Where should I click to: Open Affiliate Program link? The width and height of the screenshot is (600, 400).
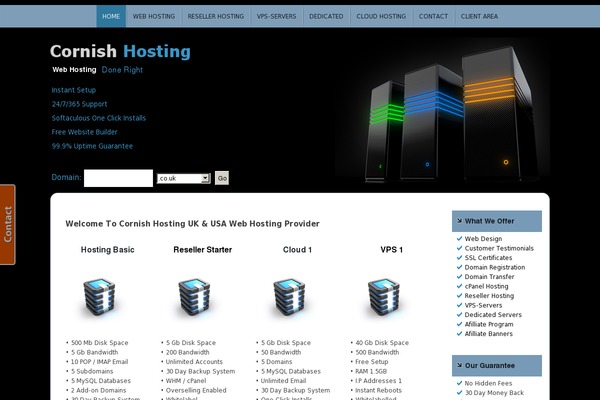(489, 324)
